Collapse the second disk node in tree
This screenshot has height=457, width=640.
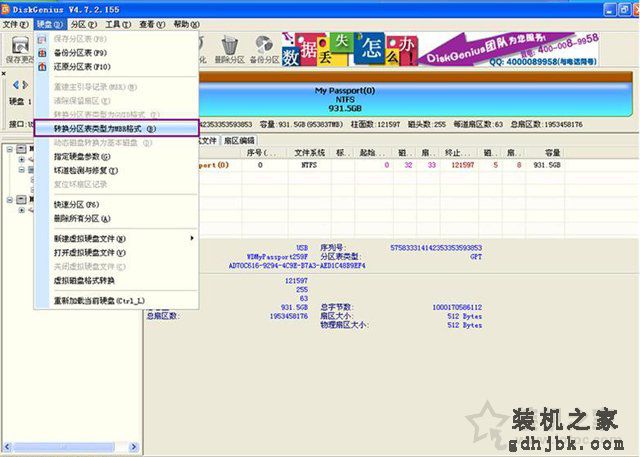[x=10, y=200]
